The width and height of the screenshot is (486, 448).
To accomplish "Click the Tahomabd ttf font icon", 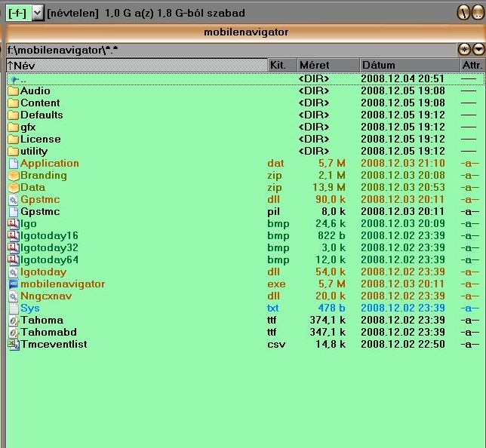I will coord(14,333).
